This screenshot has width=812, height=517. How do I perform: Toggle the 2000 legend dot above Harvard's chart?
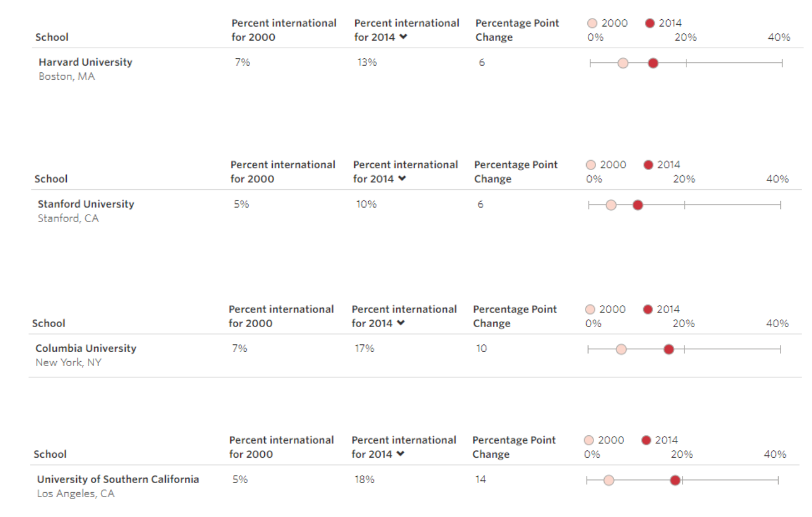592,23
